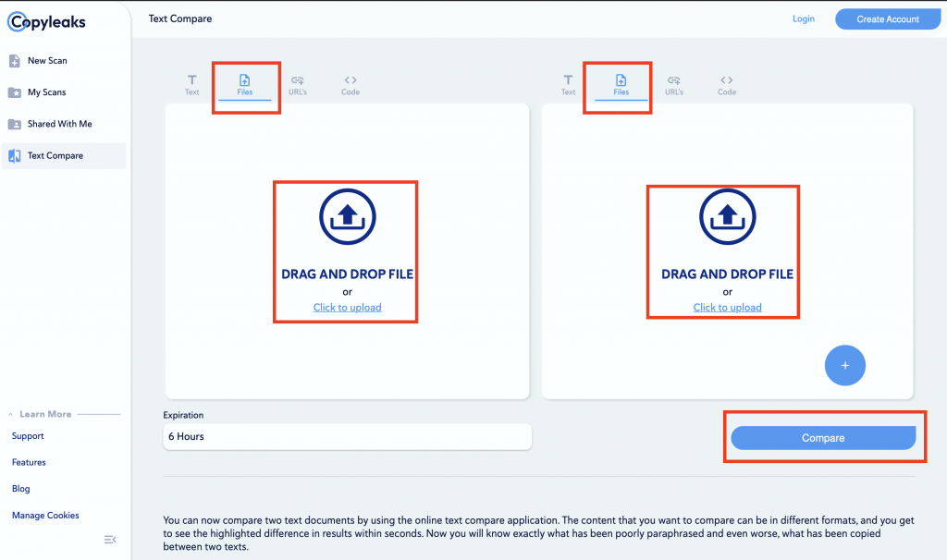
Task: Open Click to upload on left panel
Action: tap(346, 307)
